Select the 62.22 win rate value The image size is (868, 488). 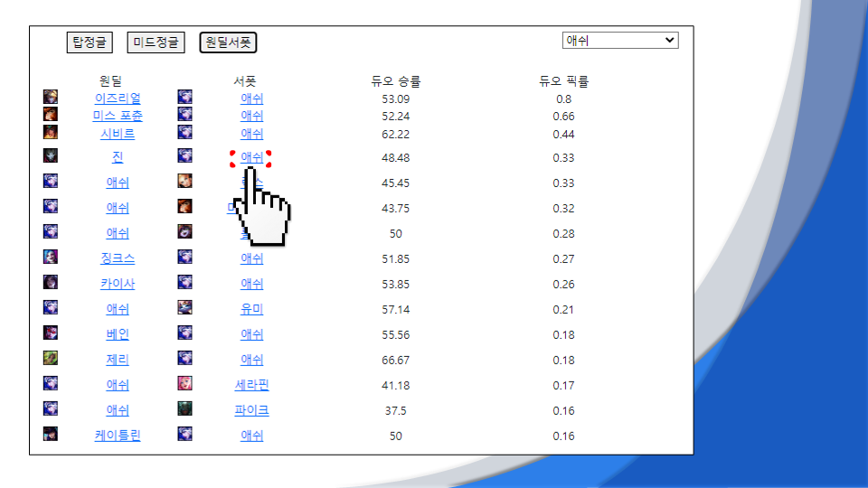click(396, 135)
